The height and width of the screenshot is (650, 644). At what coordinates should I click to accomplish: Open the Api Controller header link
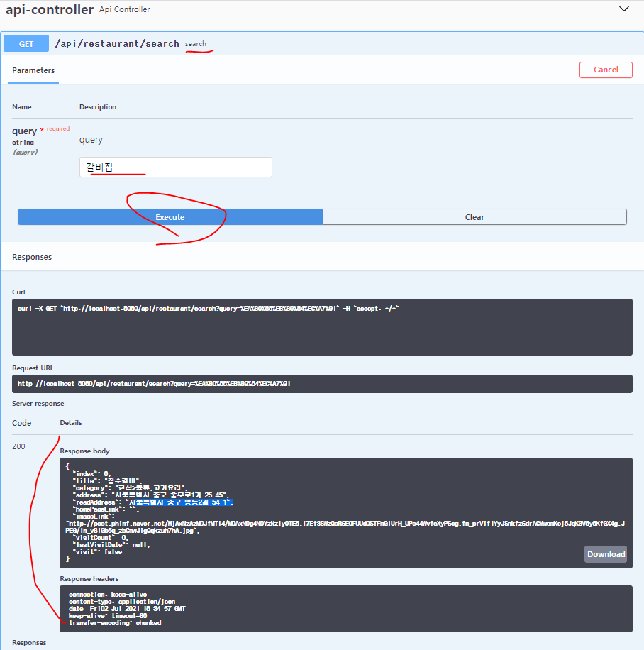124,9
